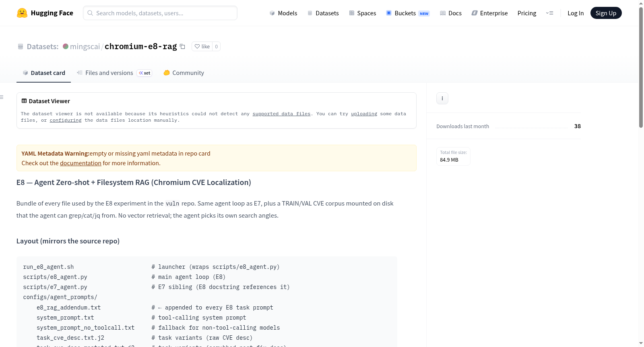Focus the search models, datasets, users field
Image resolution: width=644 pixels, height=347 pixels.
tap(160, 13)
